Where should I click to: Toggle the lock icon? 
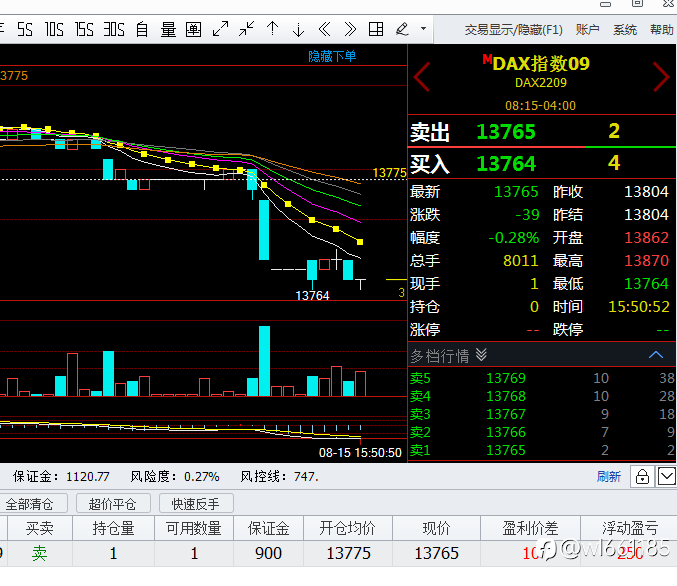642,477
